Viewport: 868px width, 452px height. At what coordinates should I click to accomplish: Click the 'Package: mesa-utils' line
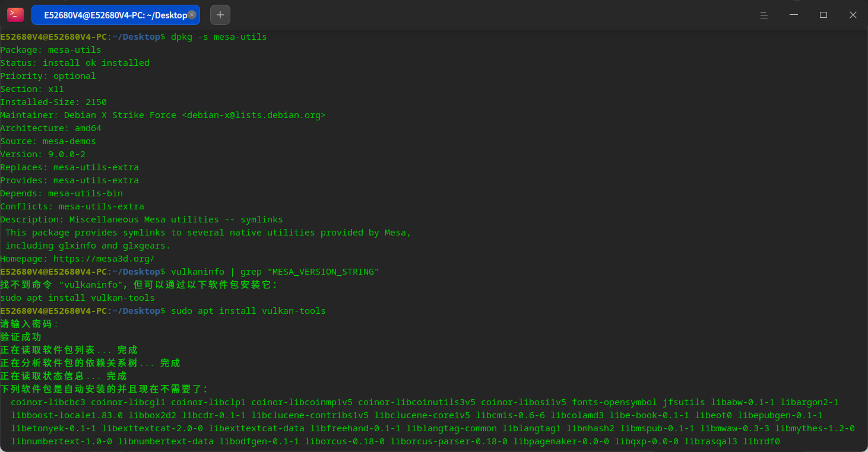tap(50, 50)
